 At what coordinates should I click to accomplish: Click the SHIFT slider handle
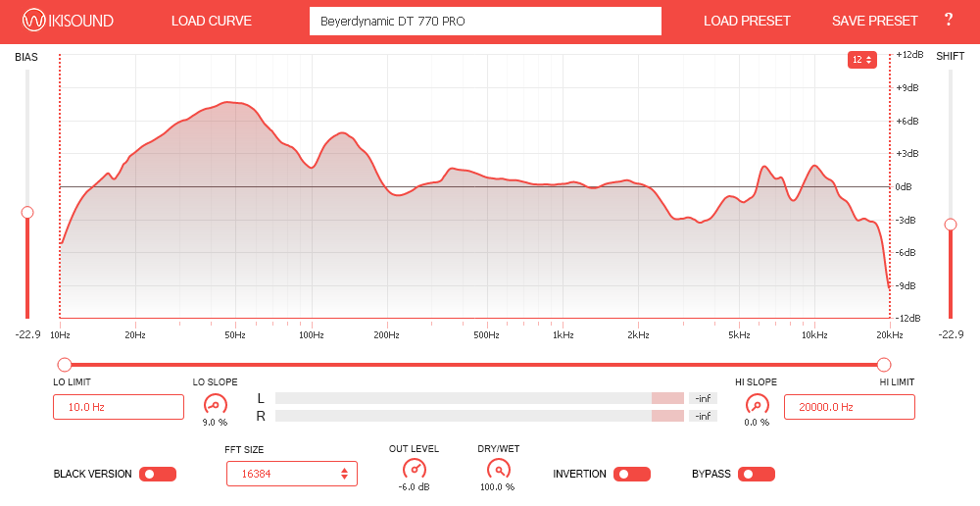click(x=951, y=225)
